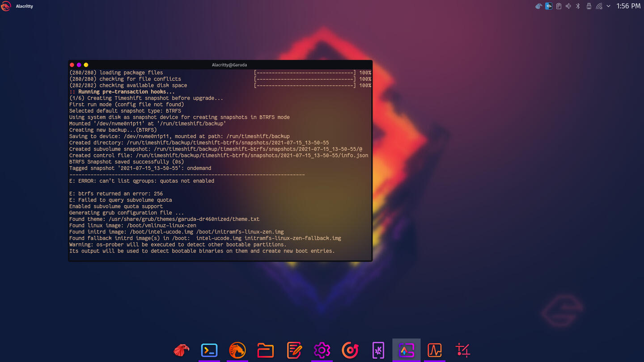Screen dimensions: 644x362
Task: Click the 'Found initrd image:' line
Action: [x=177, y=232]
